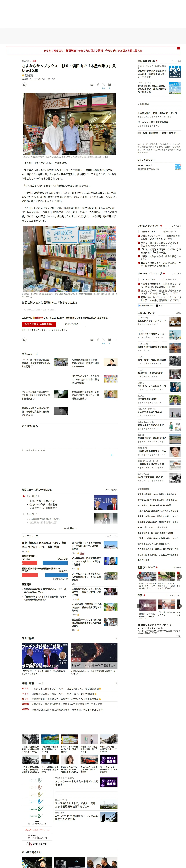Select the フェイスブック social ranking tab
The height and width of the screenshot is (868, 186).
coord(148,279)
